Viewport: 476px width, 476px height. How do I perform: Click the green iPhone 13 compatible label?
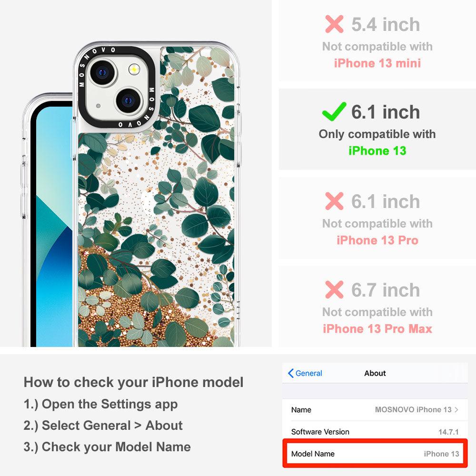(x=377, y=150)
